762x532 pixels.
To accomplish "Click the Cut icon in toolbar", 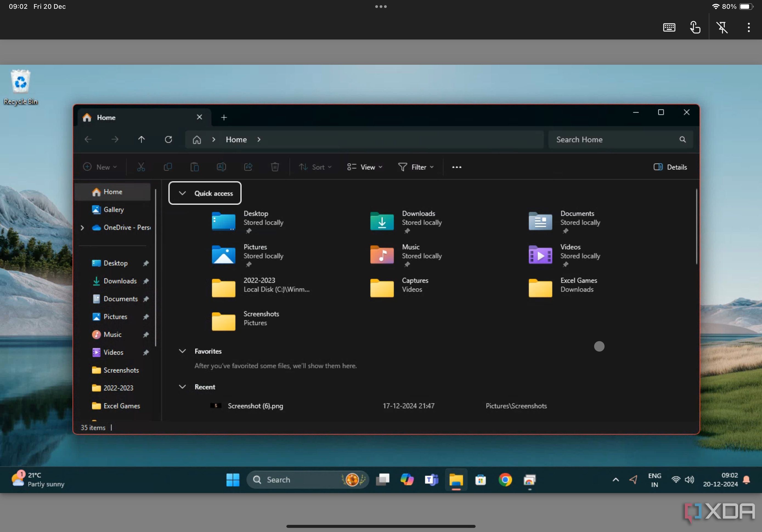I will pos(141,167).
